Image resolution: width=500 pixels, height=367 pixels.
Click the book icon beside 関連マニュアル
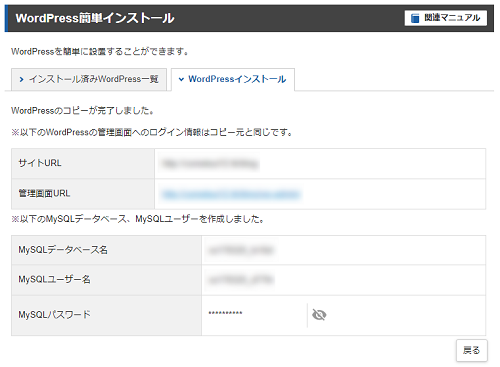(415, 18)
